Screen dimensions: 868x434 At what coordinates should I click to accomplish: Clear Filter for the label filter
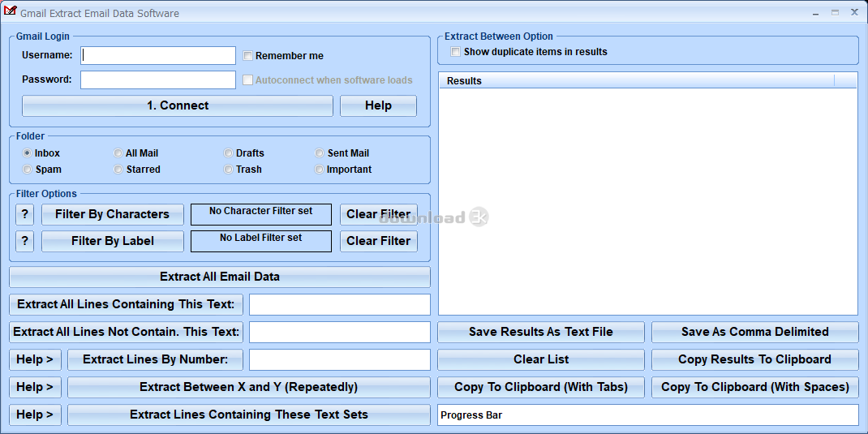pyautogui.click(x=379, y=241)
